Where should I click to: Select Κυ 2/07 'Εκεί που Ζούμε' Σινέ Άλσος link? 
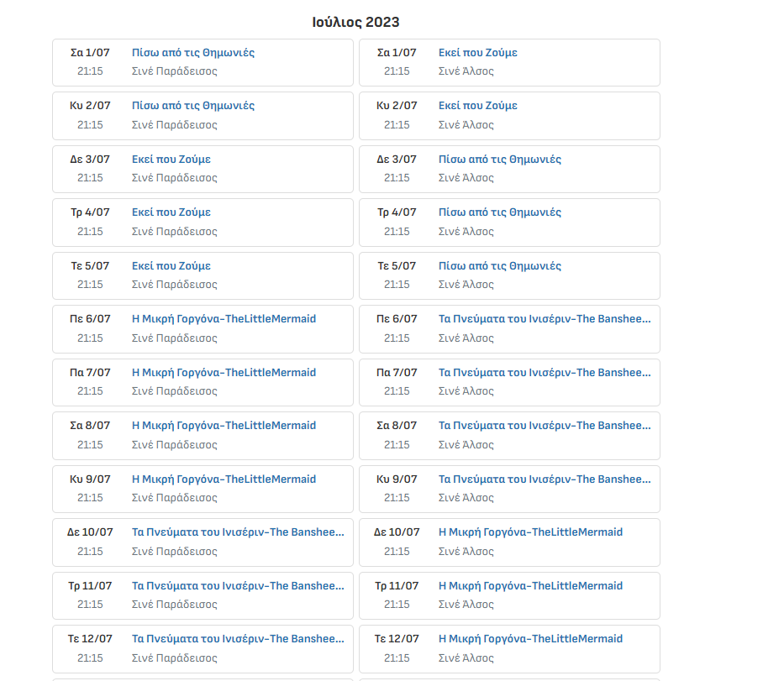[477, 106]
